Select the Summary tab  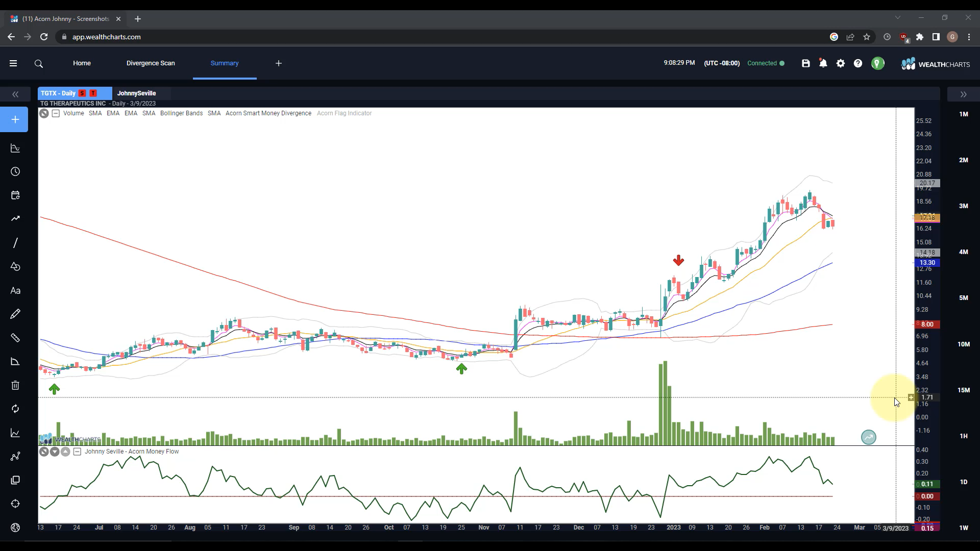click(x=225, y=63)
